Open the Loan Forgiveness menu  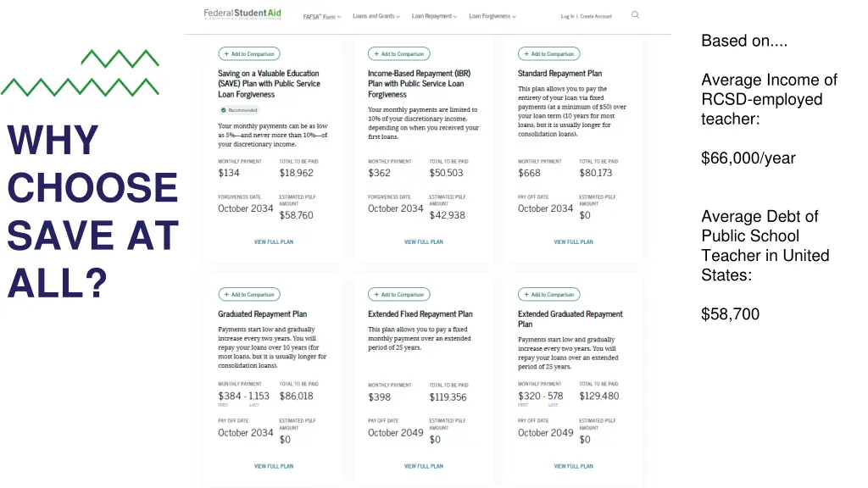click(x=492, y=16)
